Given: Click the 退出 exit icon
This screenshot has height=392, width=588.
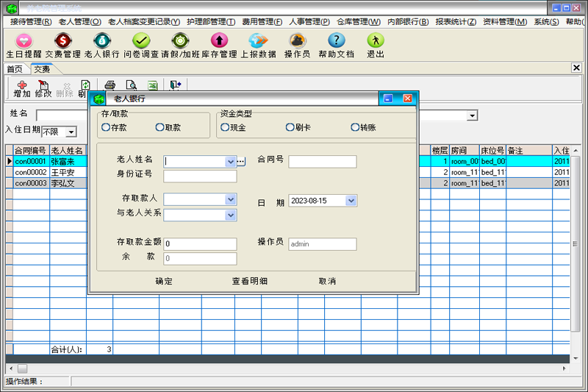Looking at the screenshot, I should [376, 46].
